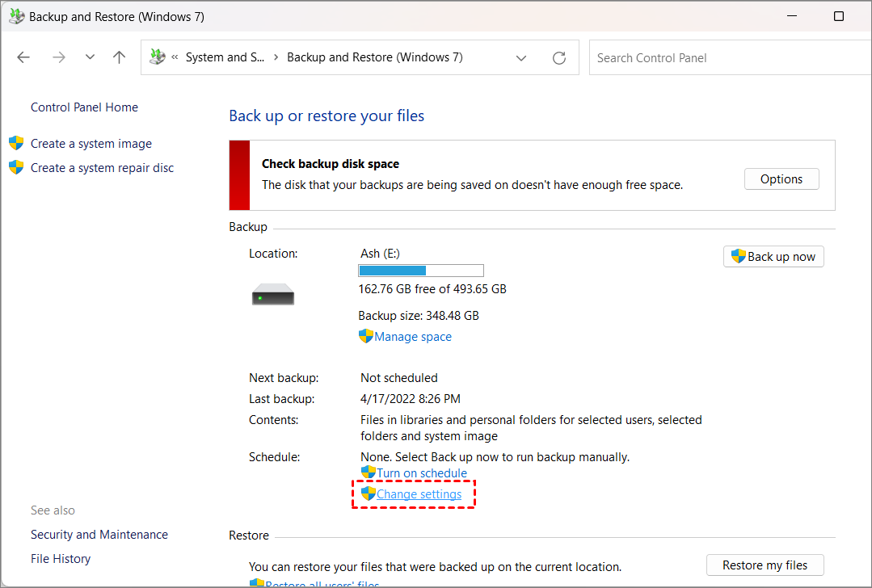
Task: Go up one folder level
Action: (120, 57)
